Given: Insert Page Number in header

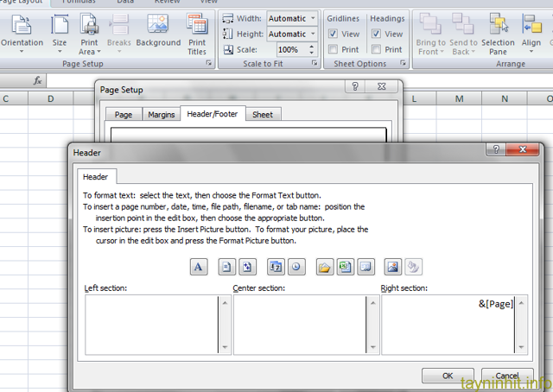Looking at the screenshot, I should click(x=227, y=267).
